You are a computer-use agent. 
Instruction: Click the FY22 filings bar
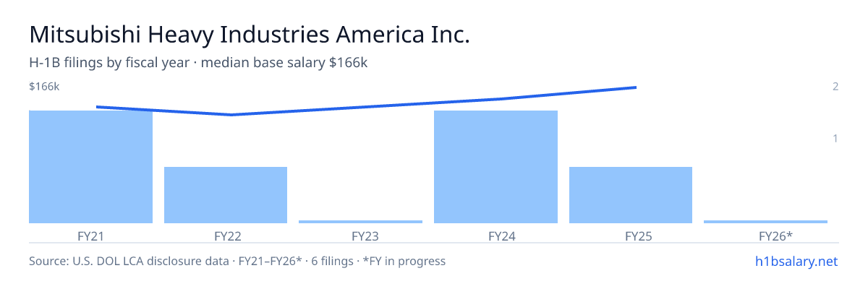[x=226, y=195]
